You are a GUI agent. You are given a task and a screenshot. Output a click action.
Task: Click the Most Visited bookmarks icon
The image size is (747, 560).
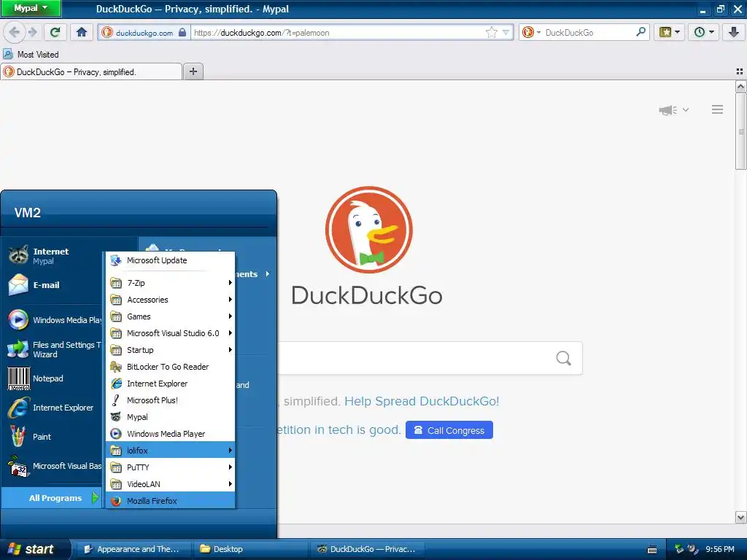click(x=8, y=54)
